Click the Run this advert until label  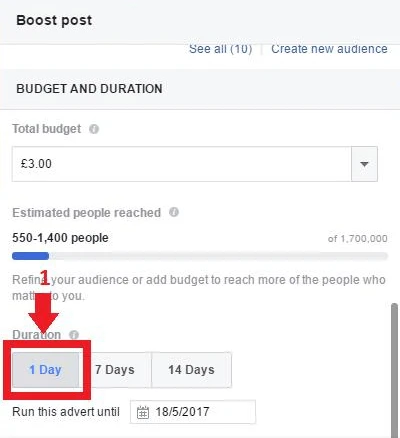66,412
